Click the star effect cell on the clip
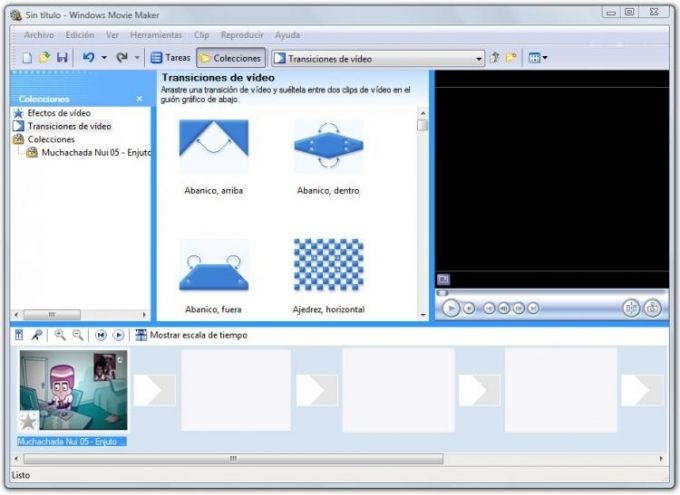The image size is (680, 495). (29, 421)
